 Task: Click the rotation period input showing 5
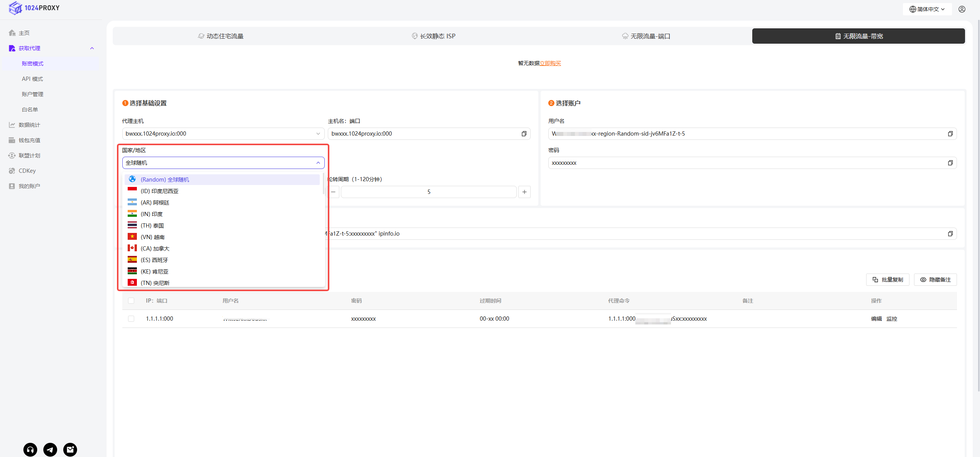click(x=428, y=192)
